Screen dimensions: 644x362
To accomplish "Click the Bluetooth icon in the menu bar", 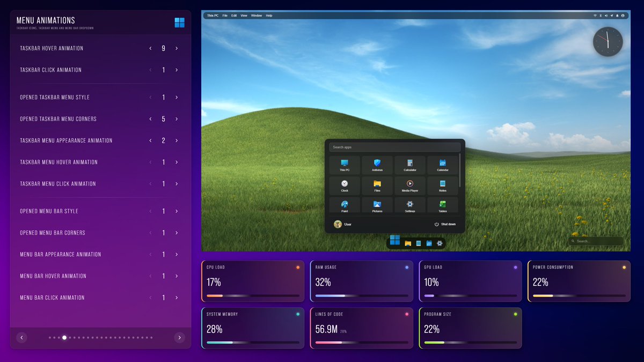I will click(601, 16).
